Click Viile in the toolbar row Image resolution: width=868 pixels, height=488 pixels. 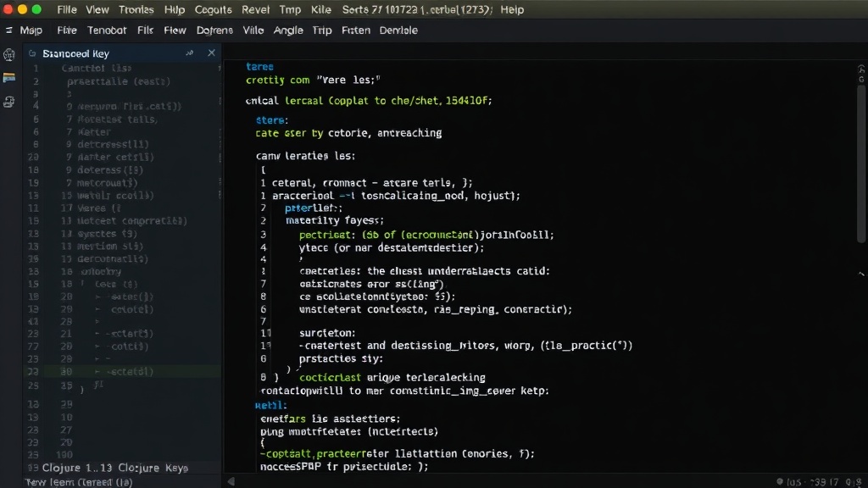coord(253,30)
